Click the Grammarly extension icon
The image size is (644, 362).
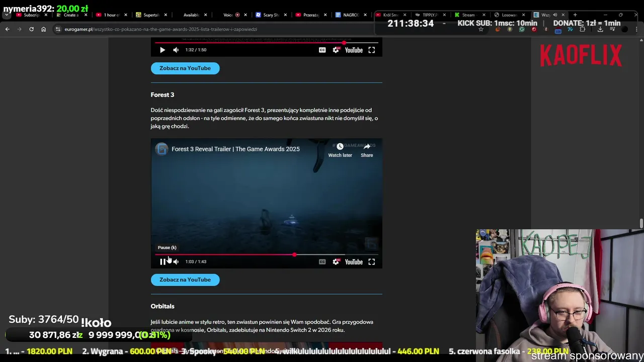pos(521,29)
